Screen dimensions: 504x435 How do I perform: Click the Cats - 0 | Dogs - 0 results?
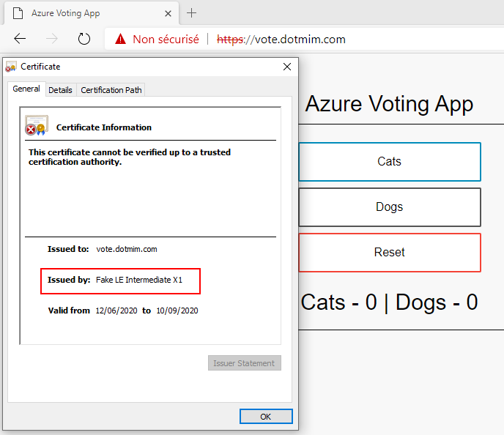click(389, 302)
